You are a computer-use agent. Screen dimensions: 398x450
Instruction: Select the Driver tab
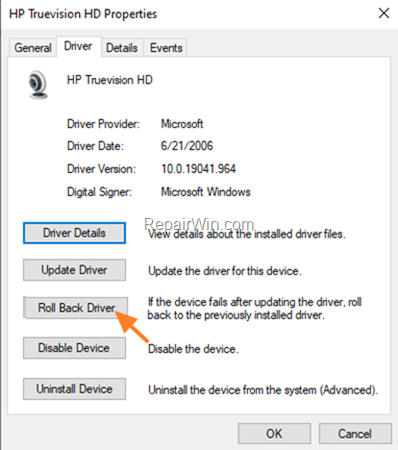[x=79, y=46]
